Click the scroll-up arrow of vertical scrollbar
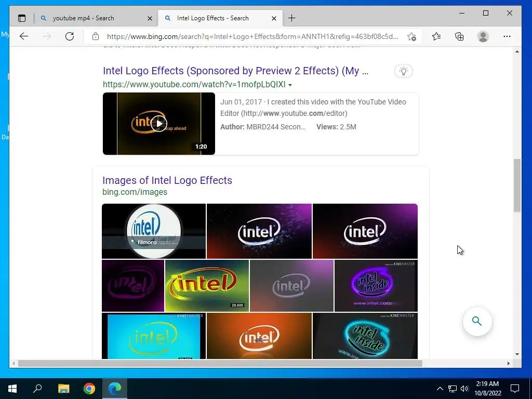Image resolution: width=532 pixels, height=399 pixels. pos(517,51)
